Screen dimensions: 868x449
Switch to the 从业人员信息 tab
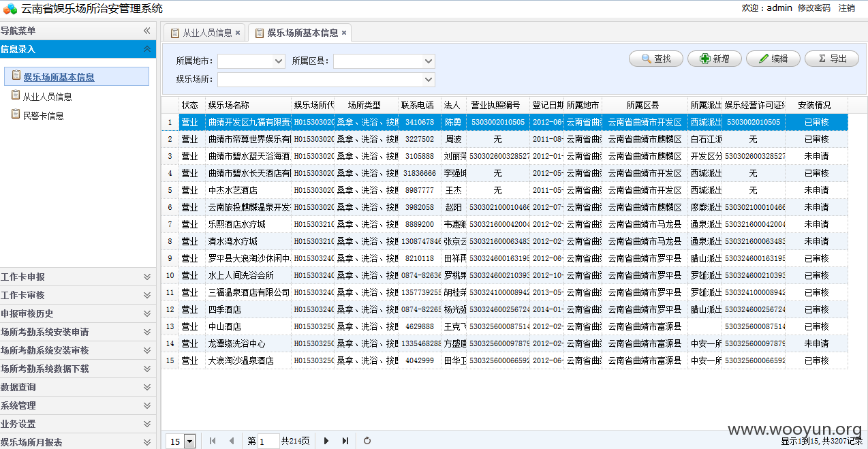[204, 32]
